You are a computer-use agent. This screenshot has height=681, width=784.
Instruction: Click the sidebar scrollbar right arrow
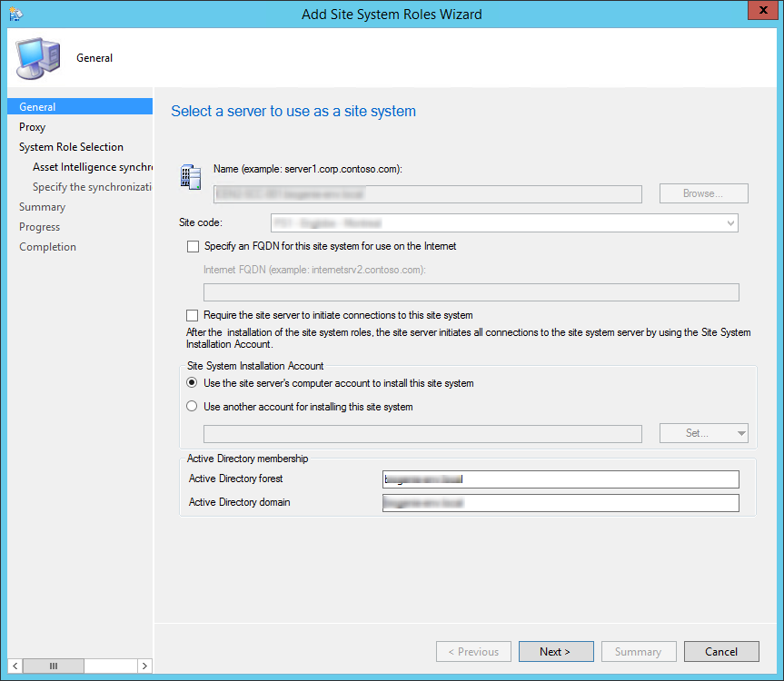pyautogui.click(x=145, y=666)
